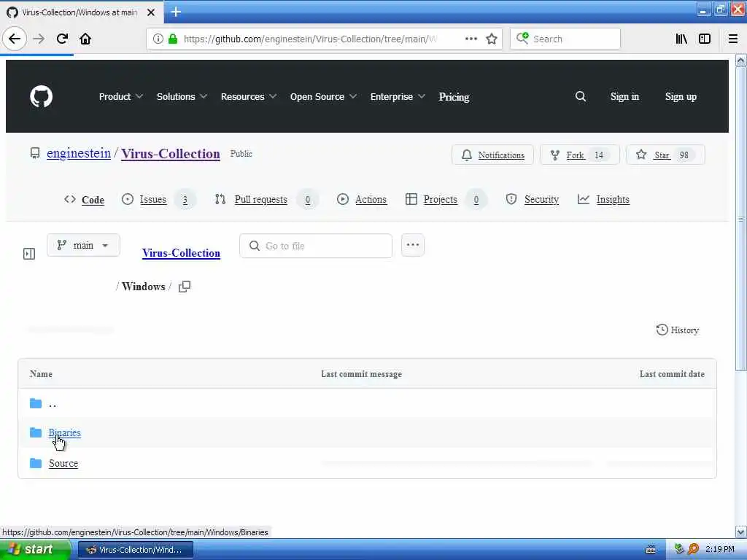The width and height of the screenshot is (747, 560).
Task: Click the Notifications button
Action: 492,155
